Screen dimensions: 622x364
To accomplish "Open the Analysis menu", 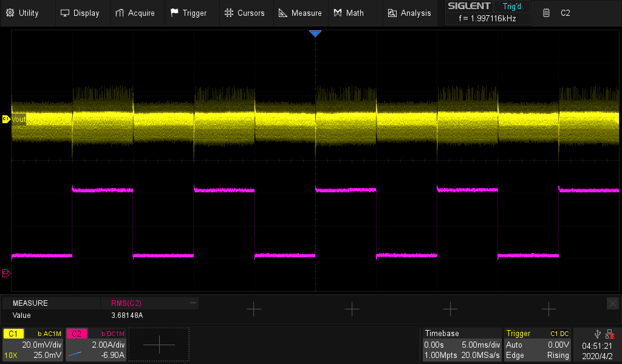I will [x=409, y=13].
